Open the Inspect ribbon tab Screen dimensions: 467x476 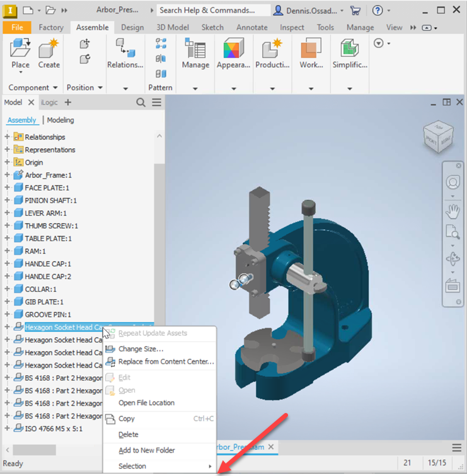tap(292, 28)
